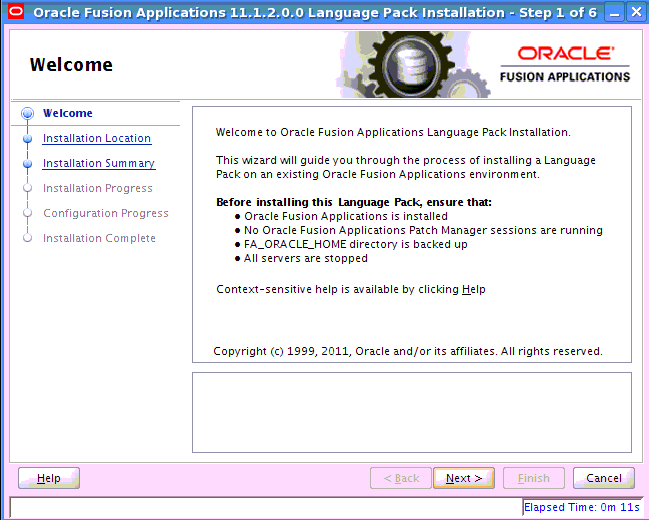The width and height of the screenshot is (649, 520).
Task: Close the installer window
Action: coord(637,12)
